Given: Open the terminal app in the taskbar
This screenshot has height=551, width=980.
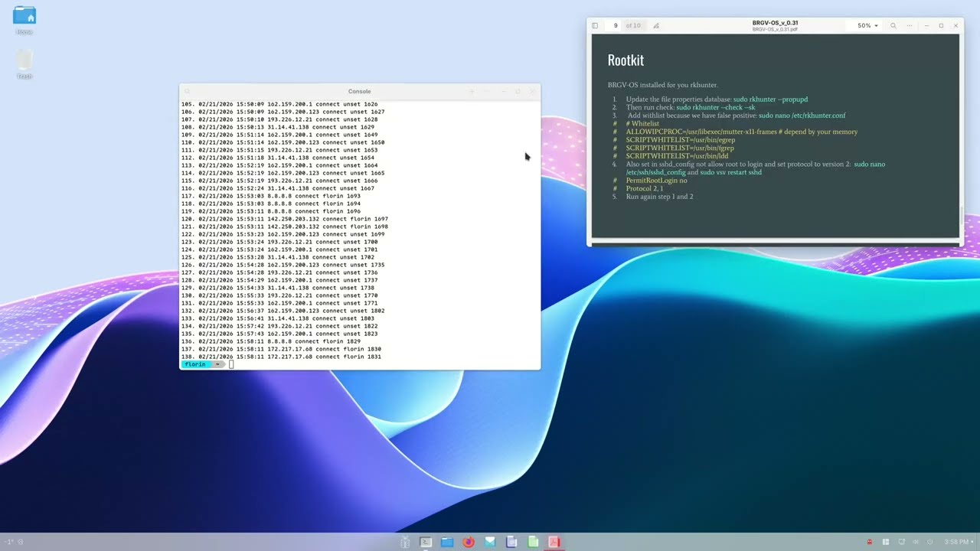Looking at the screenshot, I should pos(426,542).
